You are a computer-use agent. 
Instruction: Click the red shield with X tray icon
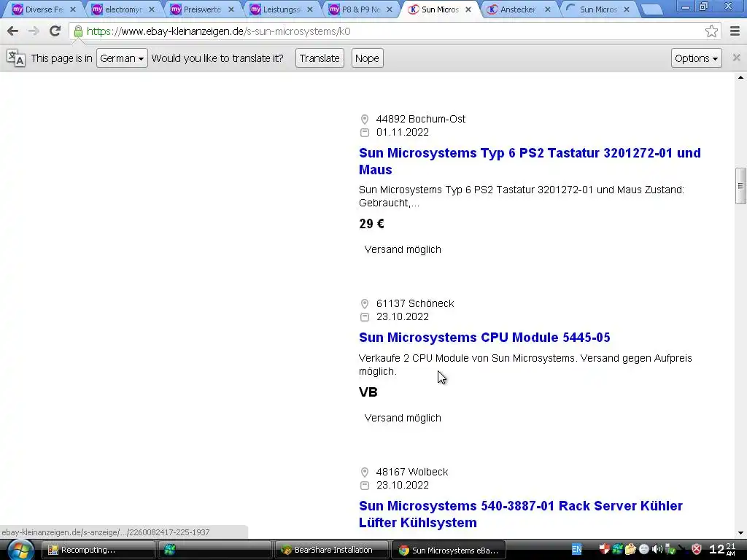click(697, 550)
